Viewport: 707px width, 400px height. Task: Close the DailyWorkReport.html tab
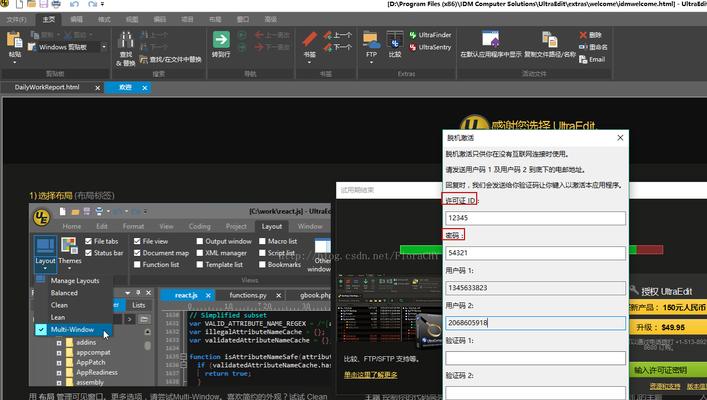click(97, 88)
